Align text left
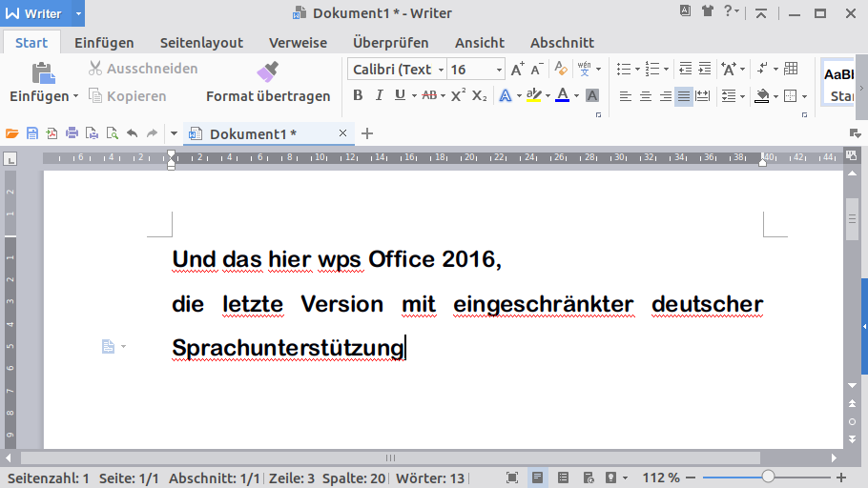This screenshot has height=488, width=868. pos(626,96)
